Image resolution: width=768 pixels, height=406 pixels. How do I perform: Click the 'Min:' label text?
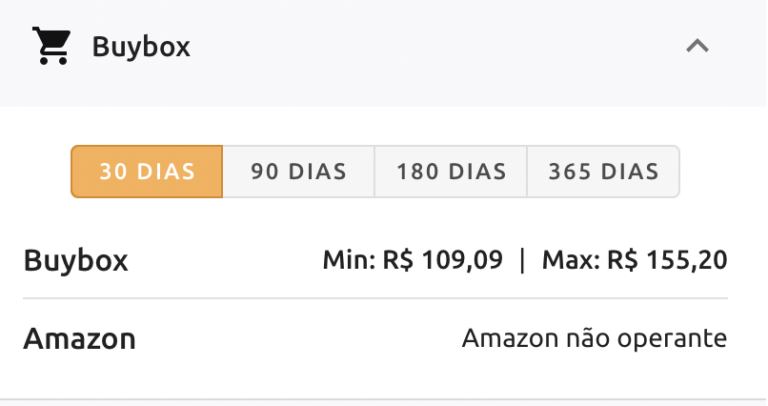pos(349,261)
